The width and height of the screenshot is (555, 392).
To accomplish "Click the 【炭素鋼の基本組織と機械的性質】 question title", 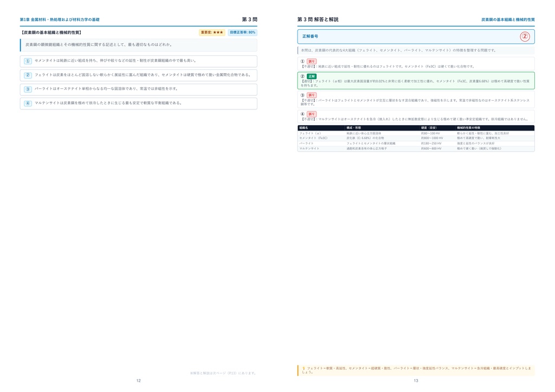I will (51, 32).
